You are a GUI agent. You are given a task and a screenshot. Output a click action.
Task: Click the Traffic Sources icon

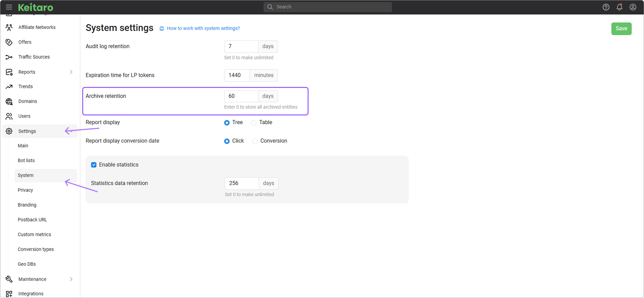point(9,57)
